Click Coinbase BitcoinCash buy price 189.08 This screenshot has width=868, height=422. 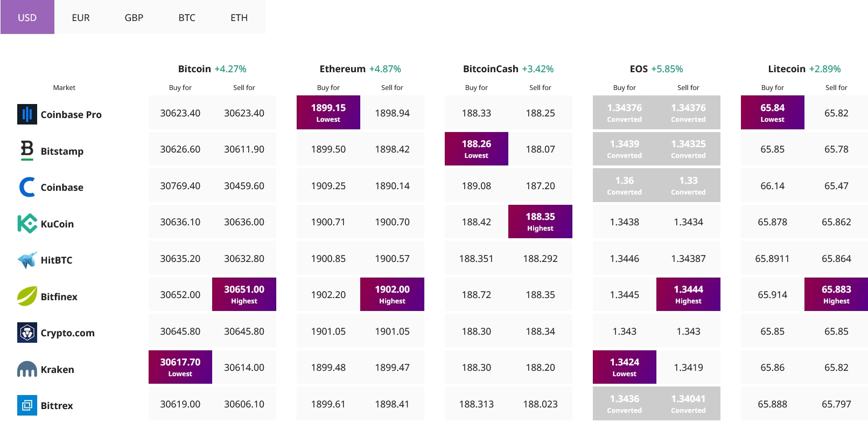477,186
